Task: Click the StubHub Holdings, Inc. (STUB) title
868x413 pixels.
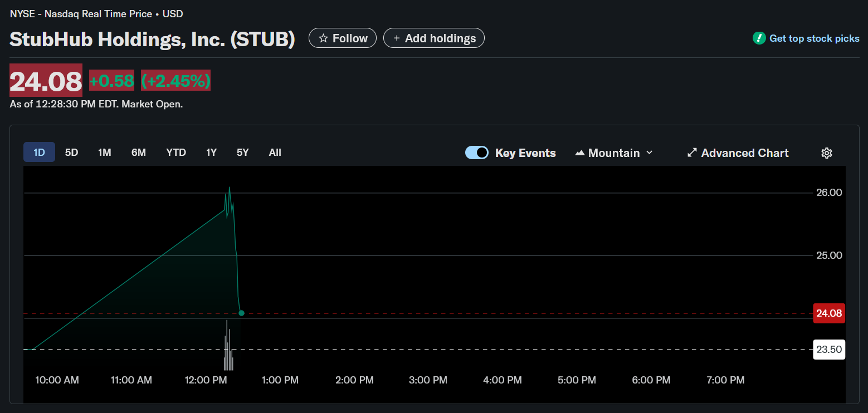Action: (x=152, y=38)
